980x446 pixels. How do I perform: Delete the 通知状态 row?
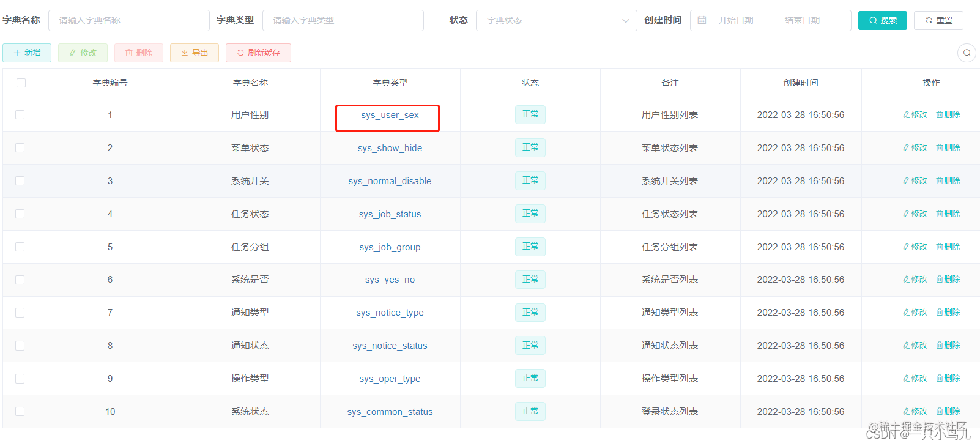(948, 345)
